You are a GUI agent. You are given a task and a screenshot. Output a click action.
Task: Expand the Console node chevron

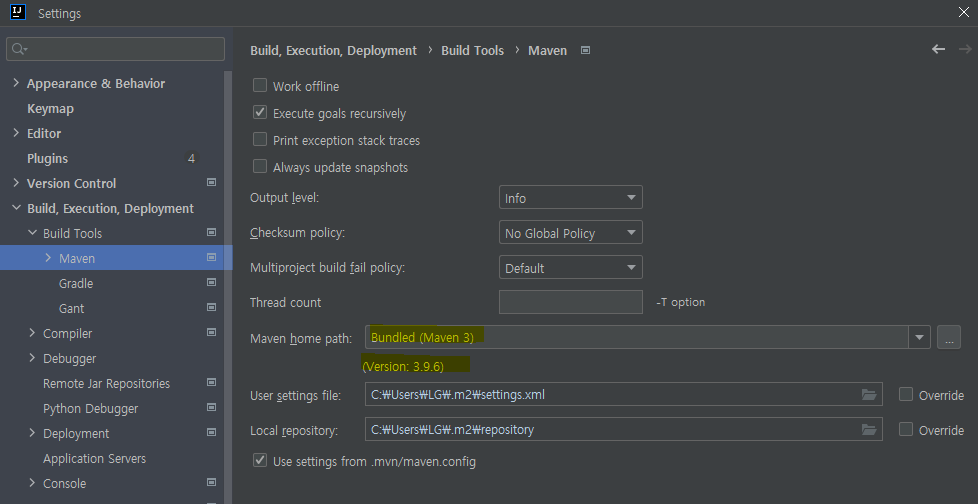pos(32,482)
